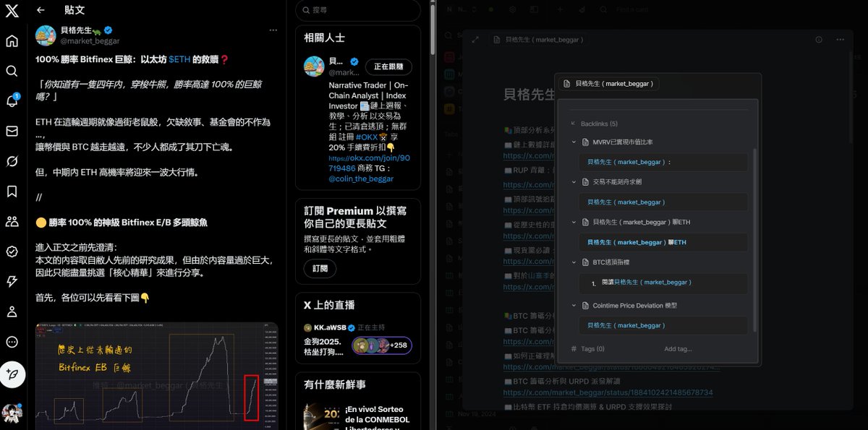
Task: Collapse the Backlinks (5) section
Action: point(574,124)
